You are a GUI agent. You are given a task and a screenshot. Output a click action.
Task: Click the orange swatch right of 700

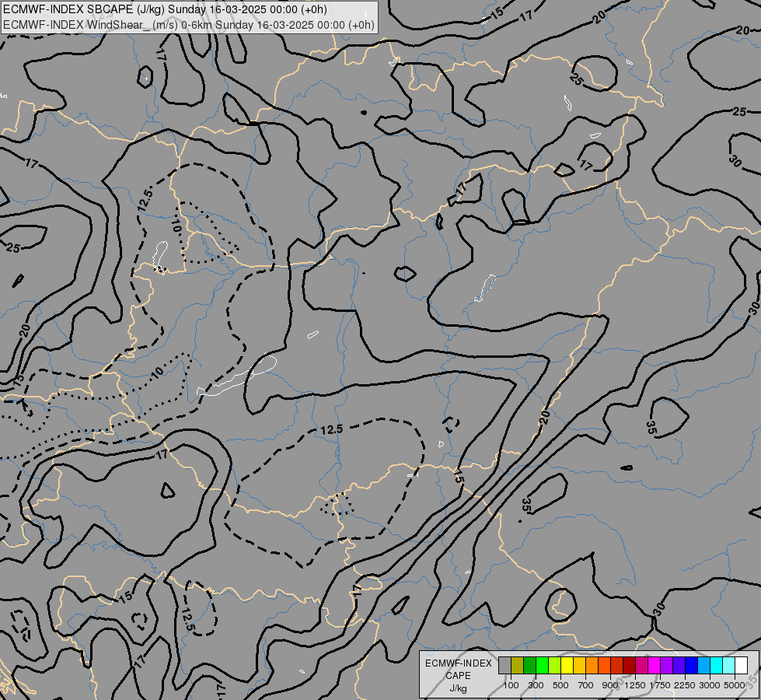point(592,665)
